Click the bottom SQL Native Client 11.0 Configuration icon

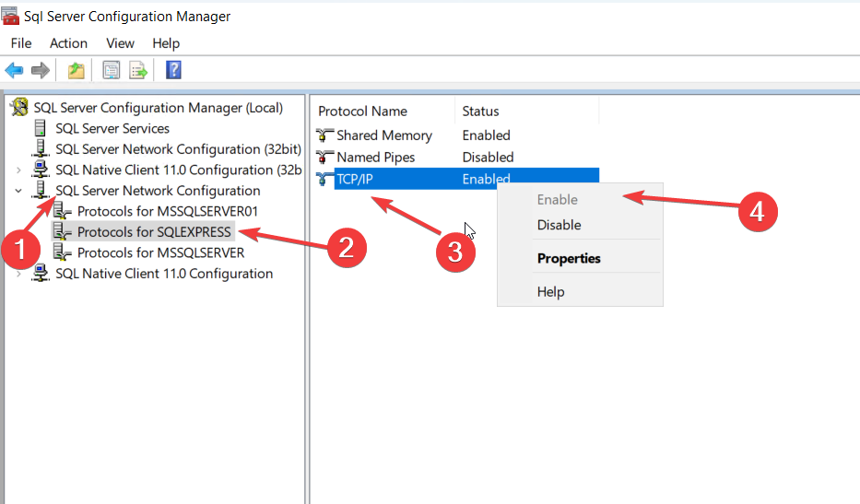pyautogui.click(x=40, y=273)
